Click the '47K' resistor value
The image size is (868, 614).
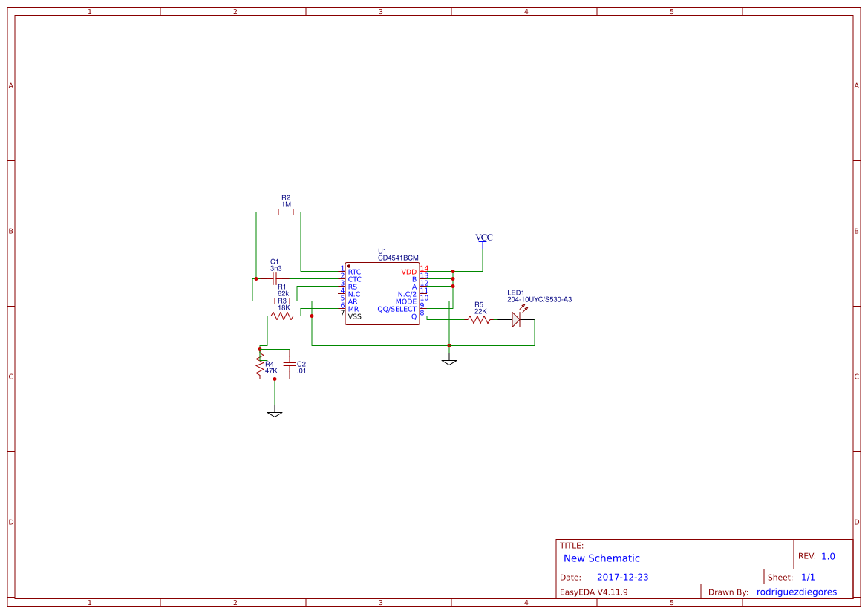coord(271,371)
